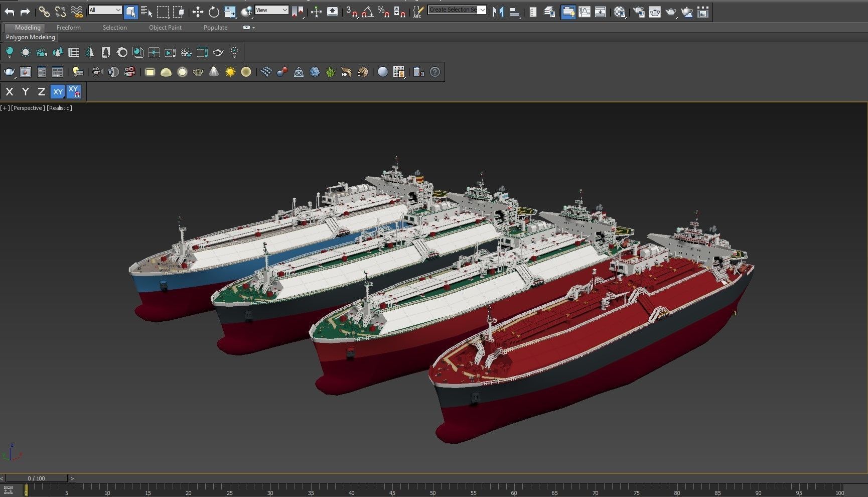Toggle the highlighted Ribbon button
Screen dimensions: 868x497
568,12
